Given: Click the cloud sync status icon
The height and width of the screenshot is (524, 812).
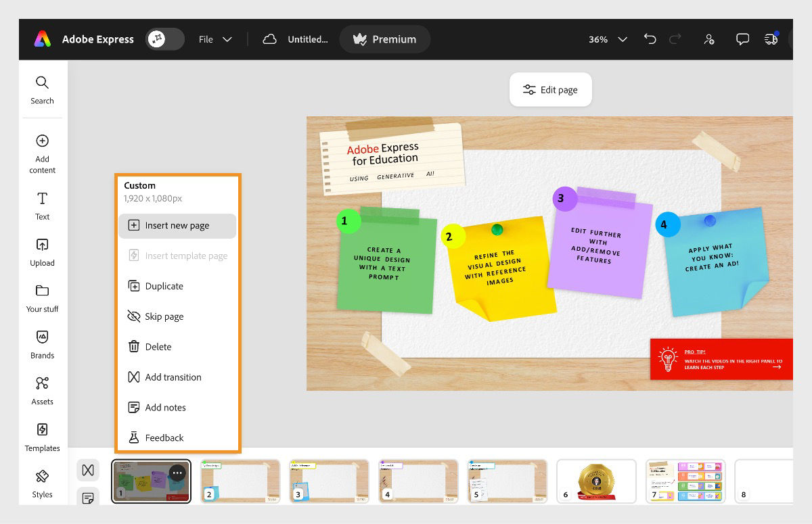Looking at the screenshot, I should pos(269,39).
